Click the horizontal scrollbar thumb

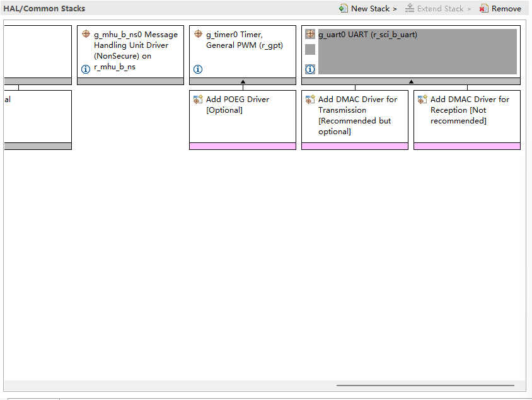click(x=425, y=385)
